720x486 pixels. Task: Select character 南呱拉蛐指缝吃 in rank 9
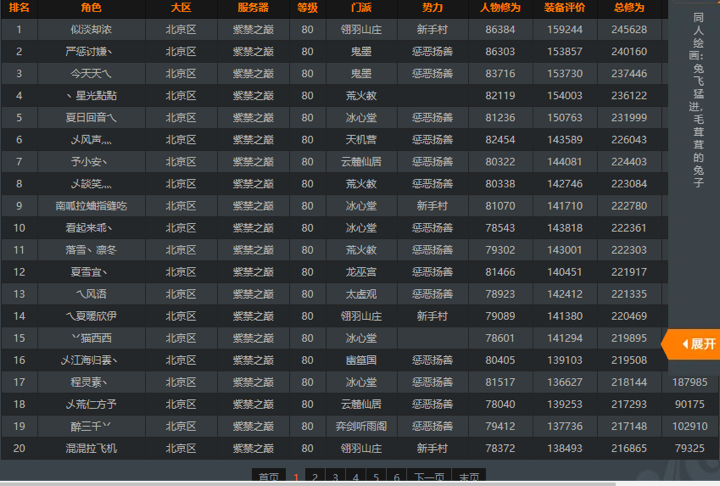click(91, 205)
